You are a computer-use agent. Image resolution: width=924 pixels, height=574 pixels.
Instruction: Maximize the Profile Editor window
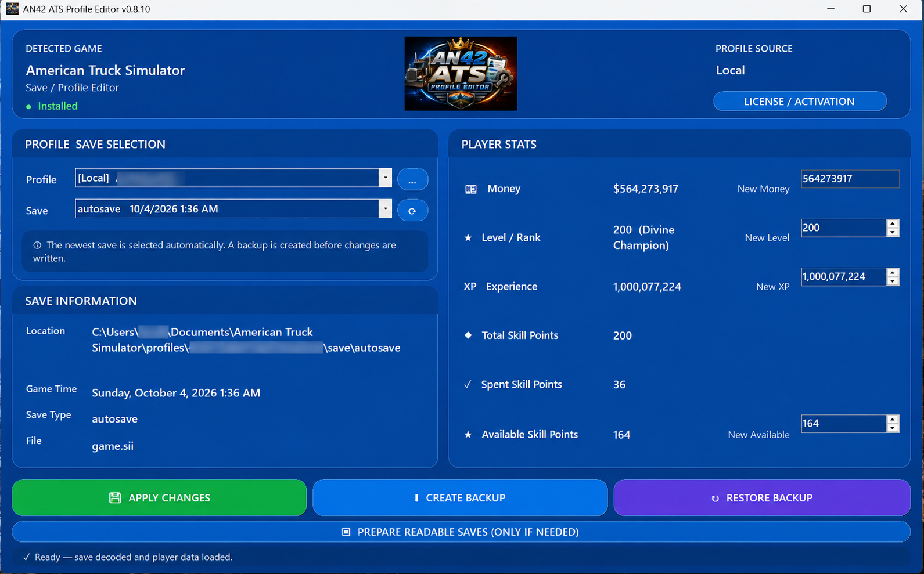[867, 9]
